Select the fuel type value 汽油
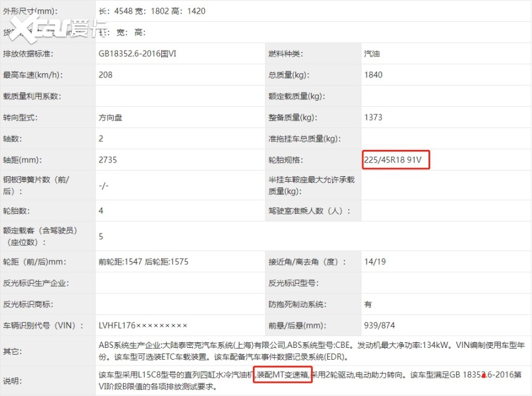Image resolution: width=532 pixels, height=396 pixels. [x=372, y=54]
